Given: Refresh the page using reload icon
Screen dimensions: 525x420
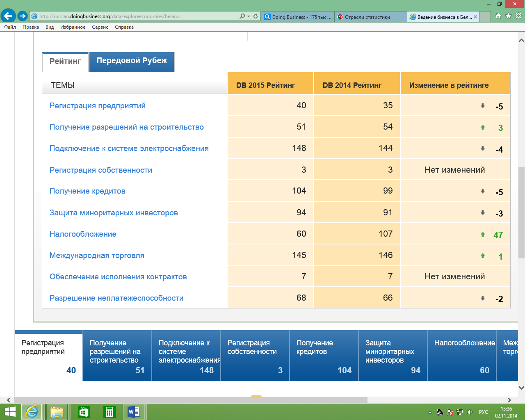Looking at the screenshot, I should 256,16.
